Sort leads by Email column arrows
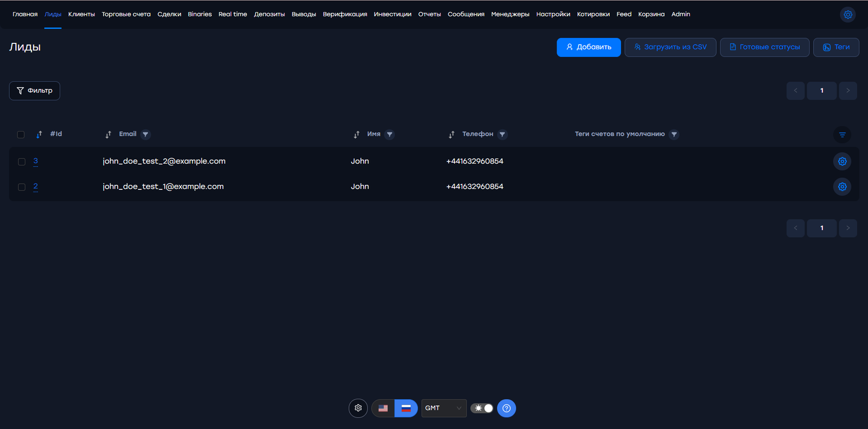 tap(108, 135)
